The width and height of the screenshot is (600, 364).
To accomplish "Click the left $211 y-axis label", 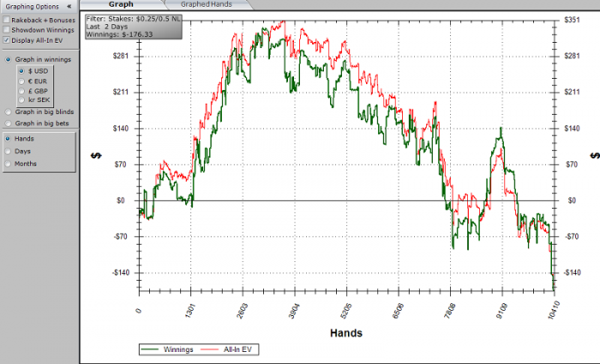I will point(121,92).
